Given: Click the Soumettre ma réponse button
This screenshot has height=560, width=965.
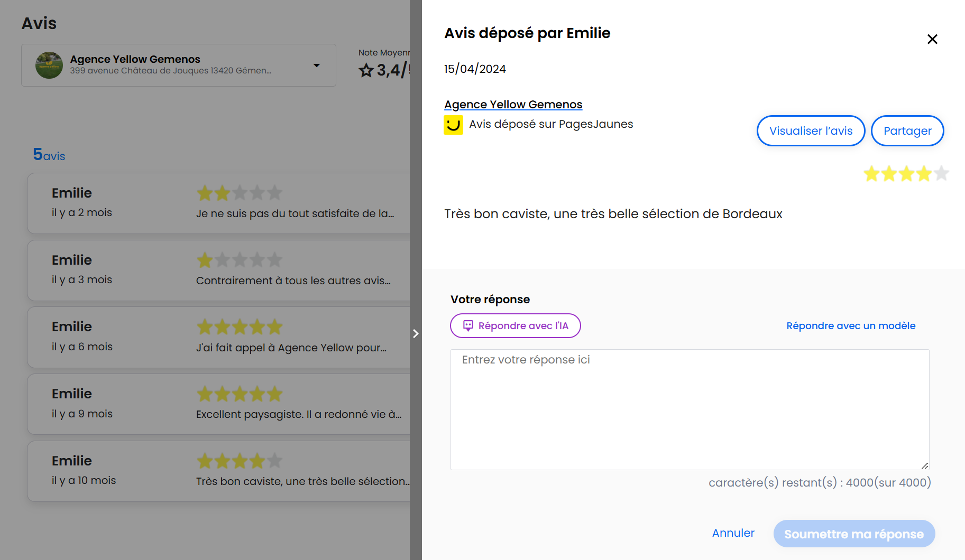Looking at the screenshot, I should 854,534.
